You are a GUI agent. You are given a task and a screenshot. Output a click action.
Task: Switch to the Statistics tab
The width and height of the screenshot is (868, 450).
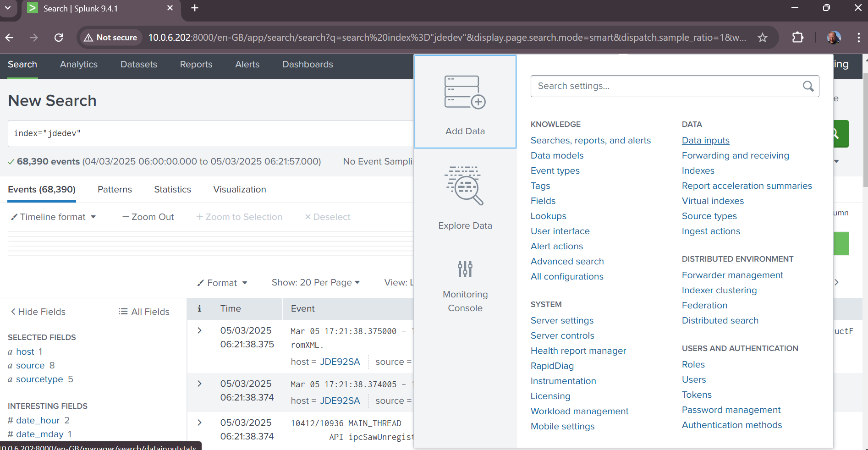click(x=172, y=189)
